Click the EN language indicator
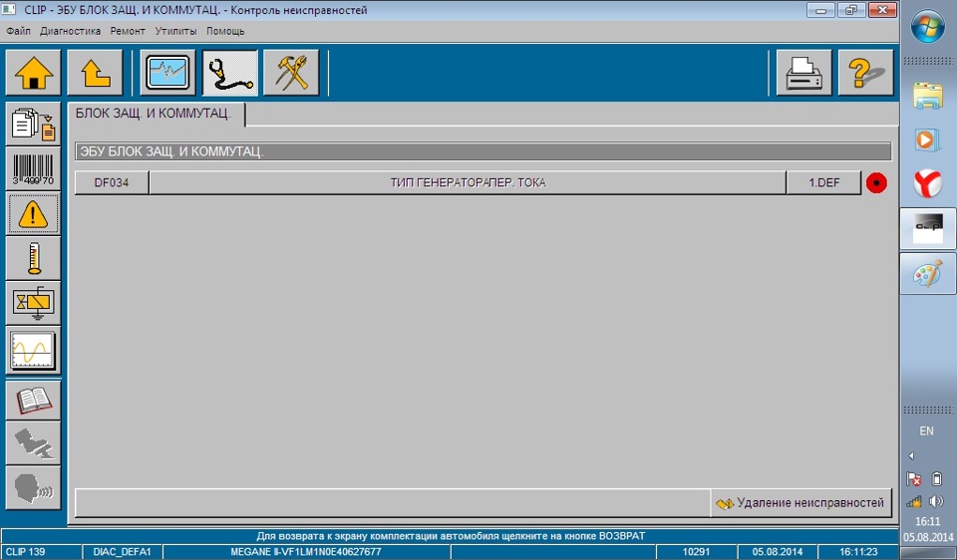The height and width of the screenshot is (560, 957). coord(926,431)
